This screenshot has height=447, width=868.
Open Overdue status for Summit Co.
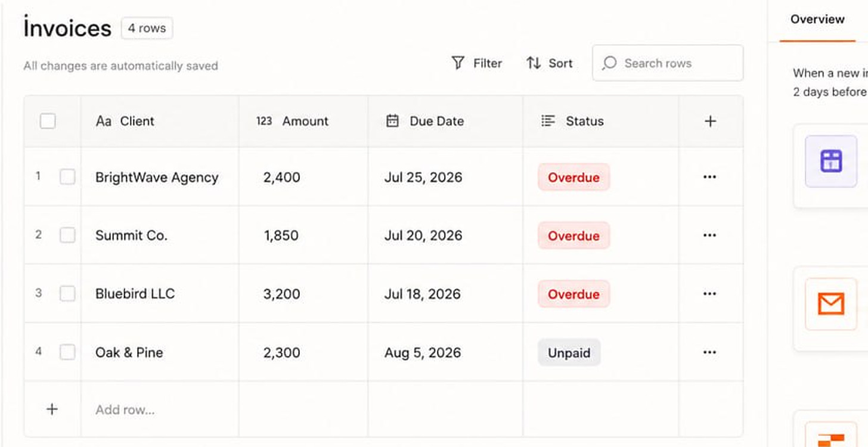pyautogui.click(x=573, y=235)
